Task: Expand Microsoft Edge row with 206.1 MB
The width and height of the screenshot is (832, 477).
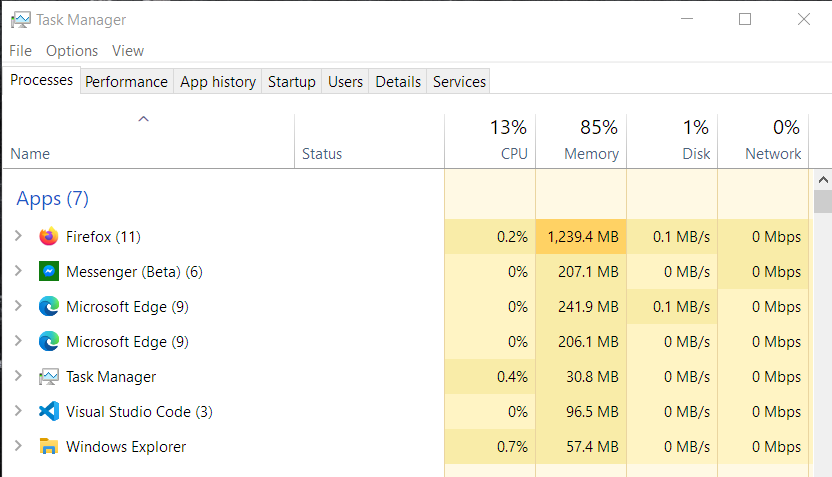Action: 19,341
